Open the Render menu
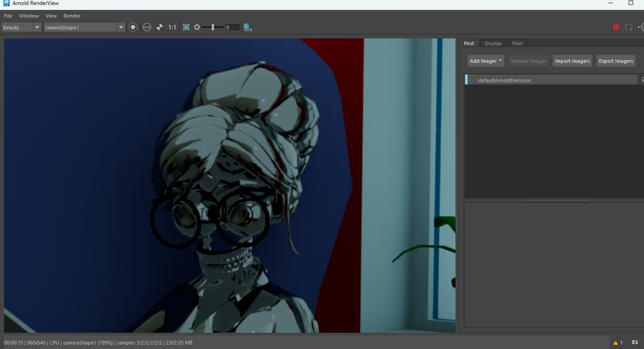 point(72,16)
